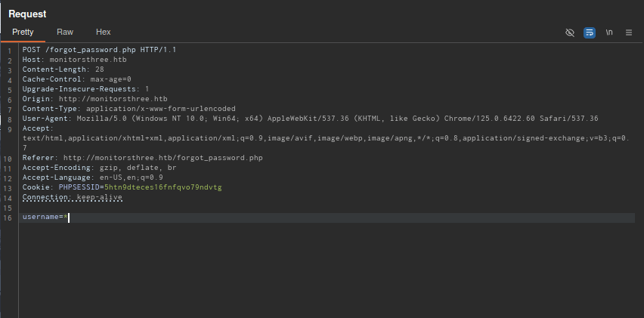Toggle the hide-message eye icon
The image size is (644, 318).
tap(570, 32)
